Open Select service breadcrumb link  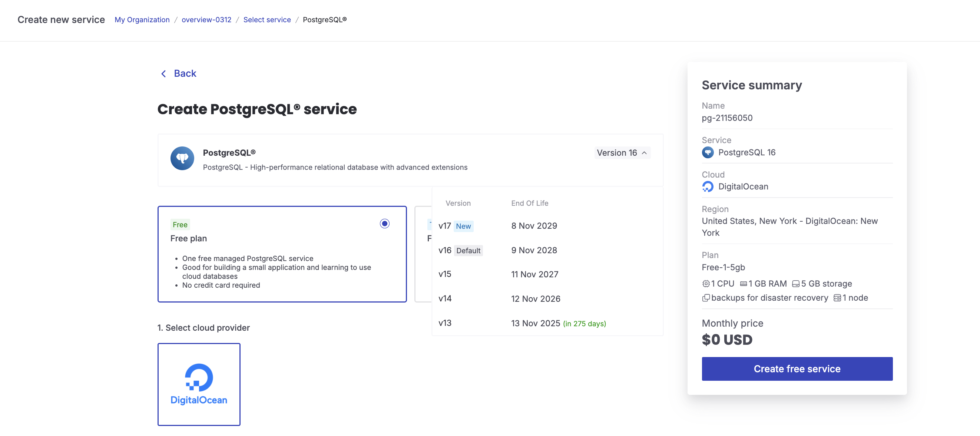click(267, 20)
